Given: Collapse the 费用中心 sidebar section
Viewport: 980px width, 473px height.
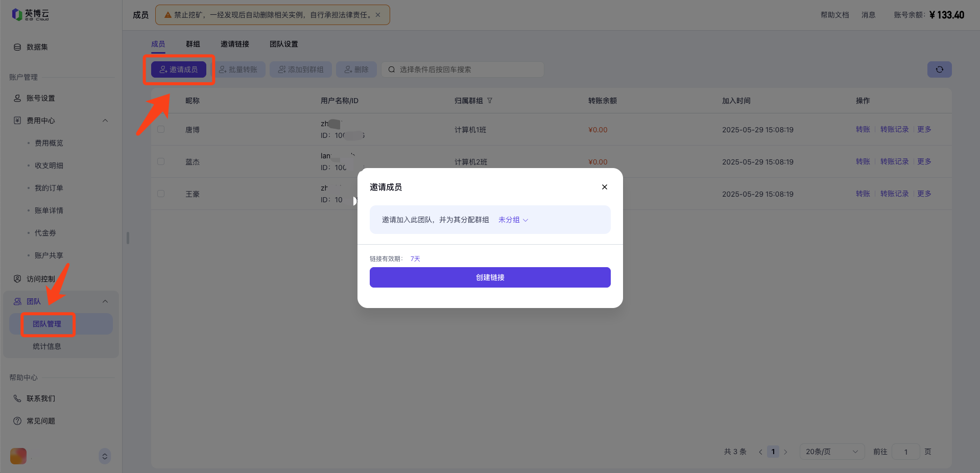Looking at the screenshot, I should (105, 121).
